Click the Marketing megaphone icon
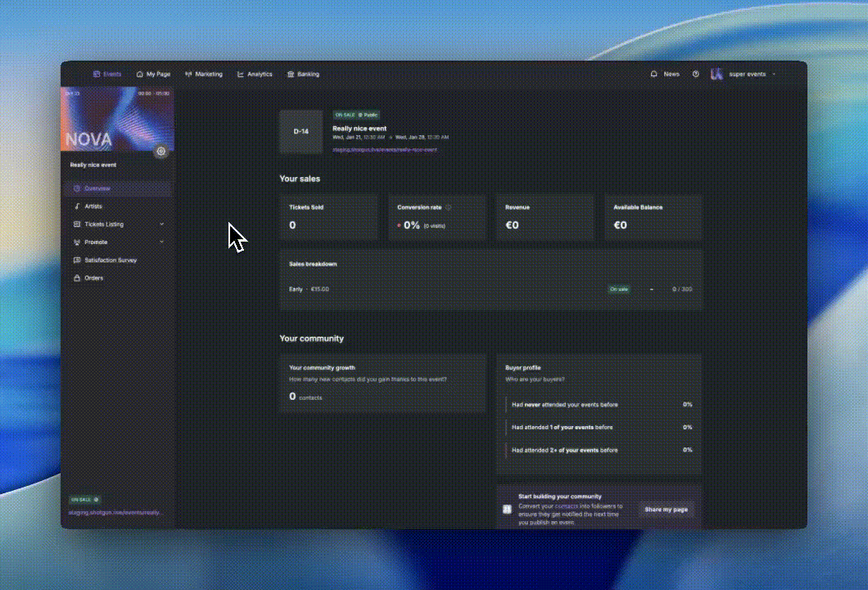 pos(188,75)
